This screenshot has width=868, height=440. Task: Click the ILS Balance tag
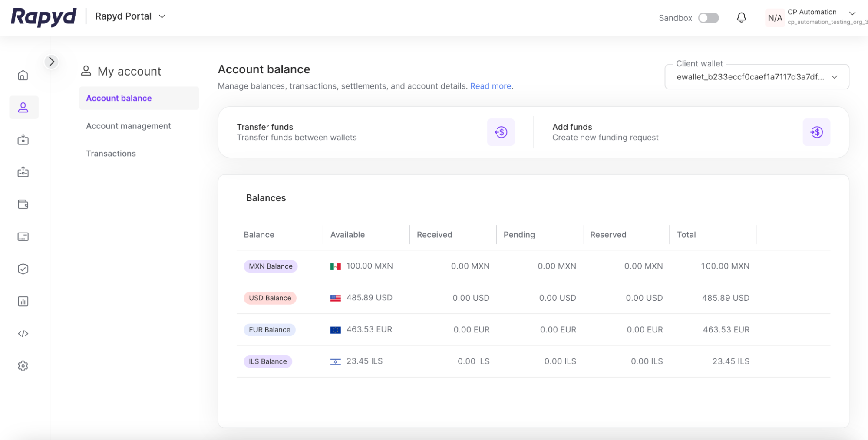(267, 361)
